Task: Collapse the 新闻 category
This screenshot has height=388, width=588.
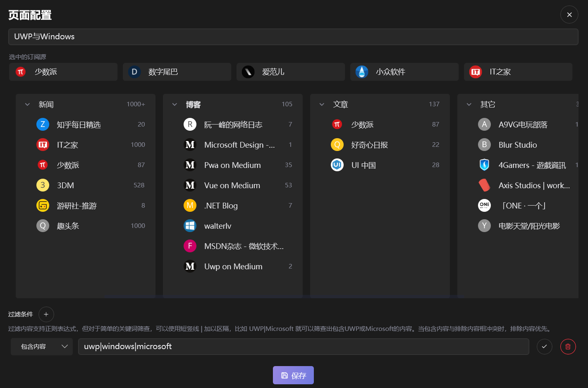Action: point(27,105)
